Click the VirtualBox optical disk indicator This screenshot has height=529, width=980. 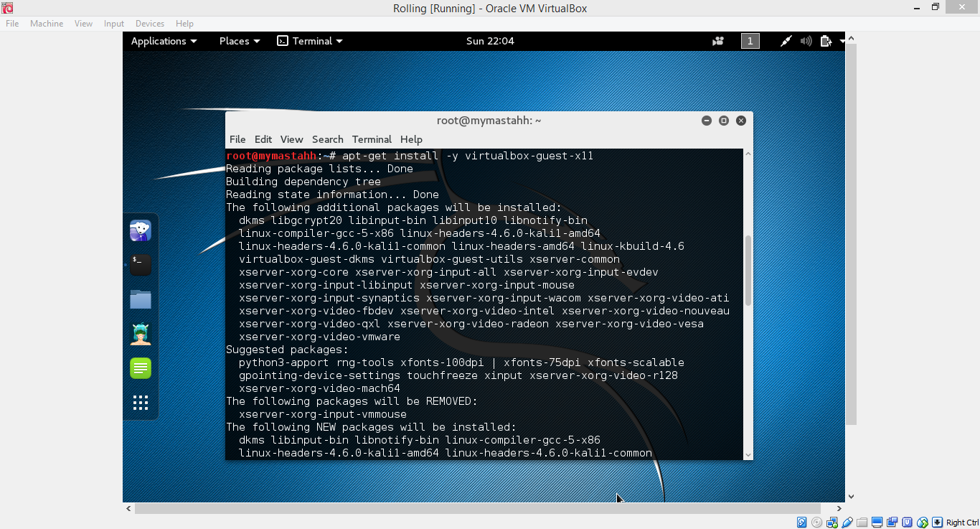[x=817, y=523]
